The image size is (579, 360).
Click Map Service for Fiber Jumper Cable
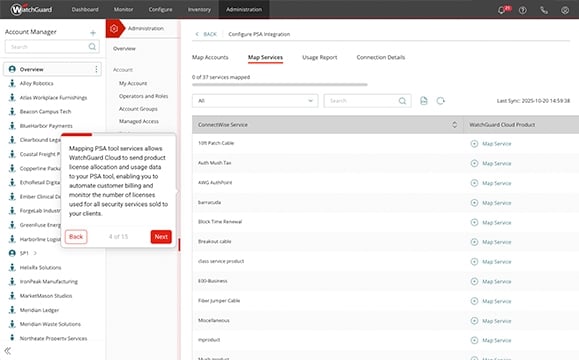point(497,301)
